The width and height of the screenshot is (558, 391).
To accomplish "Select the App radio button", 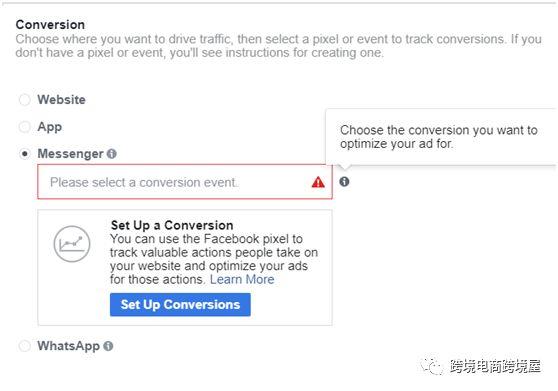I will pyautogui.click(x=25, y=127).
